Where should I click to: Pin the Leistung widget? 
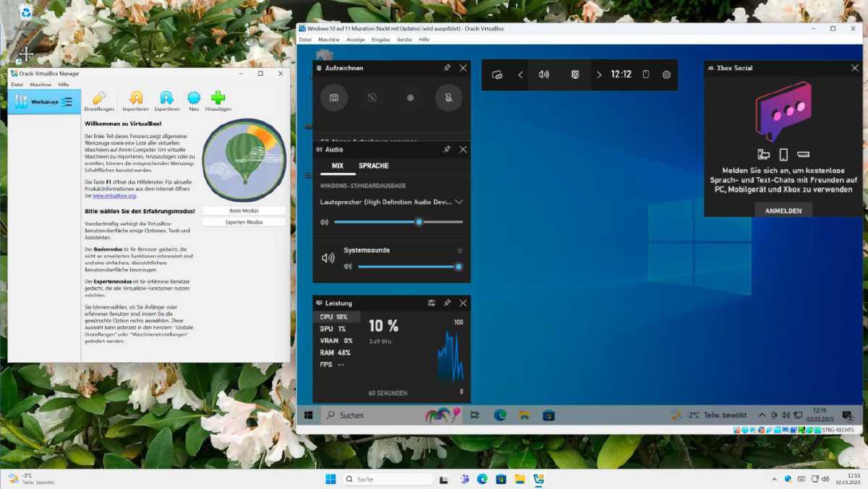[447, 303]
